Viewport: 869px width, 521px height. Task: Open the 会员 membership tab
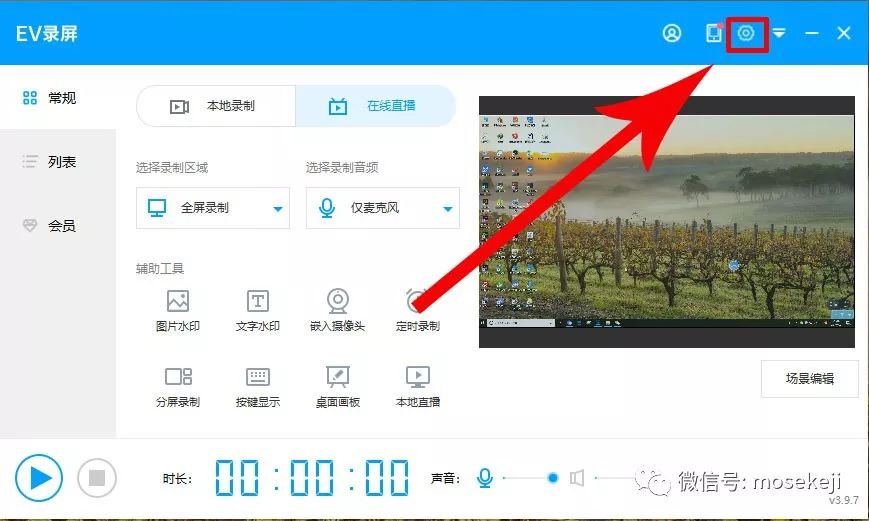(x=58, y=226)
